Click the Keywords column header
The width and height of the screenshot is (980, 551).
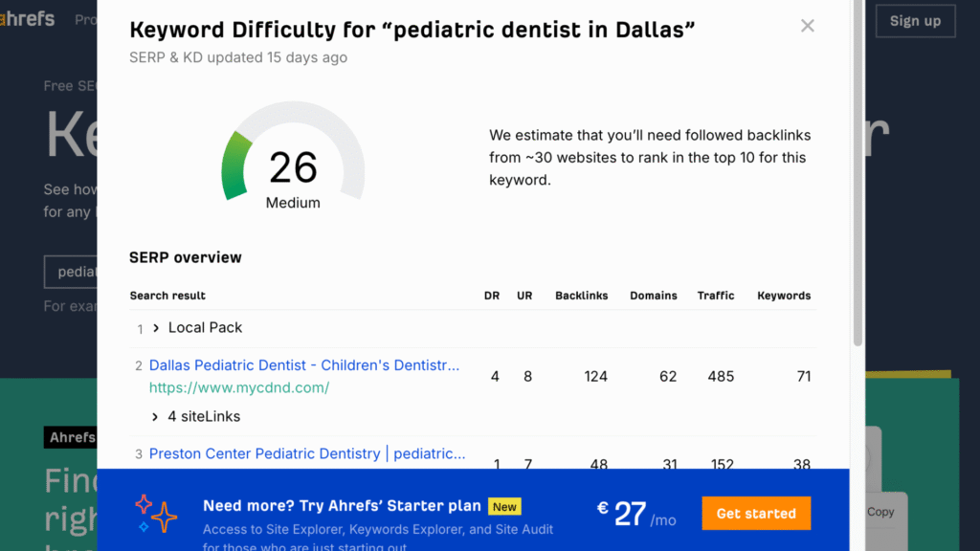coord(784,296)
